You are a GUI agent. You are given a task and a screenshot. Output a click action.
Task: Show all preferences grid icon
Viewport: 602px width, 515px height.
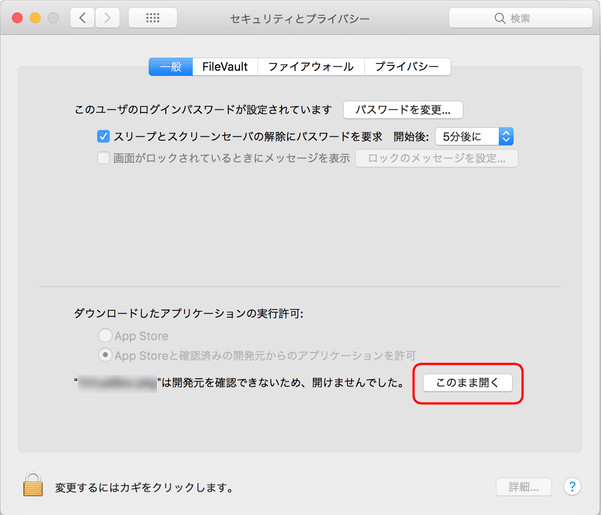[x=152, y=18]
